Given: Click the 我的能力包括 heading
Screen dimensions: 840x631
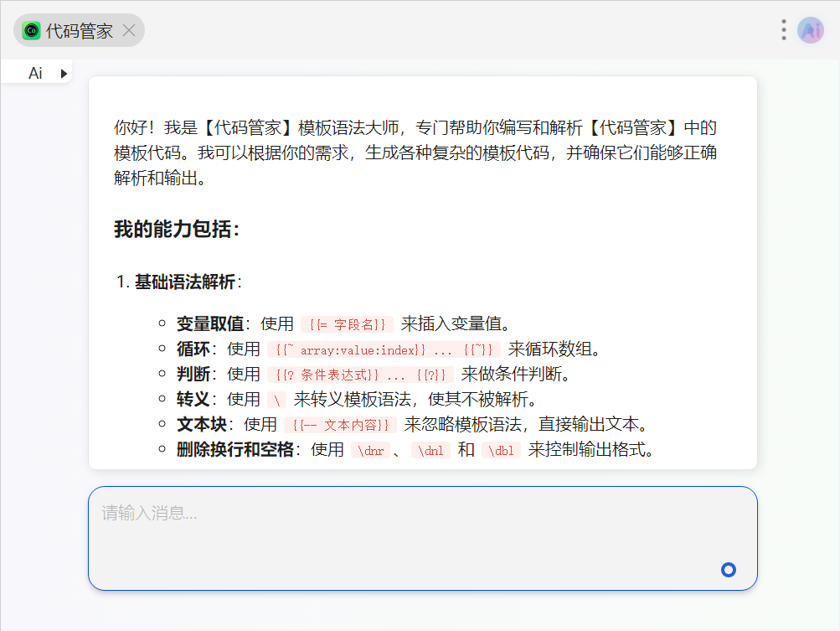Looking at the screenshot, I should (x=176, y=229).
